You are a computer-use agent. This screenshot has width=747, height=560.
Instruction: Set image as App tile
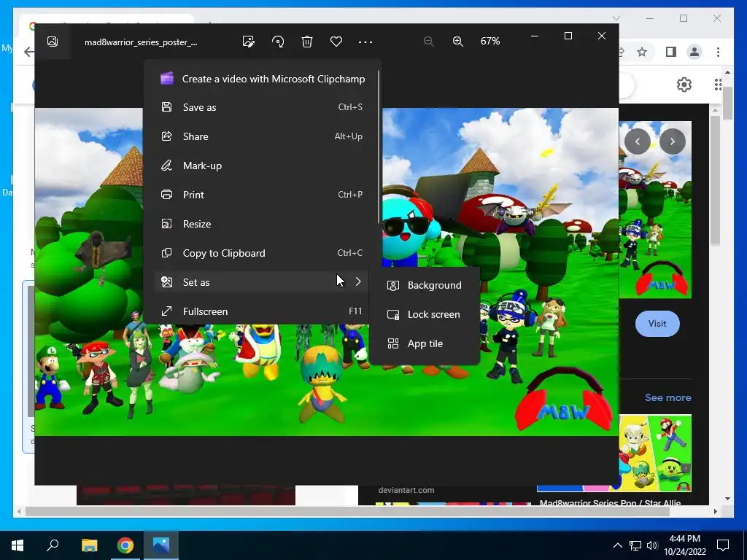coord(425,343)
